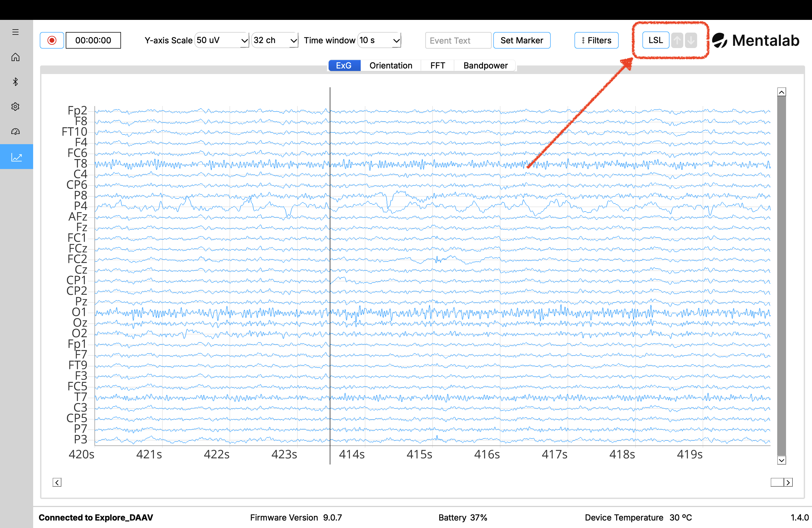Switch to the Orientation tab

(391, 65)
